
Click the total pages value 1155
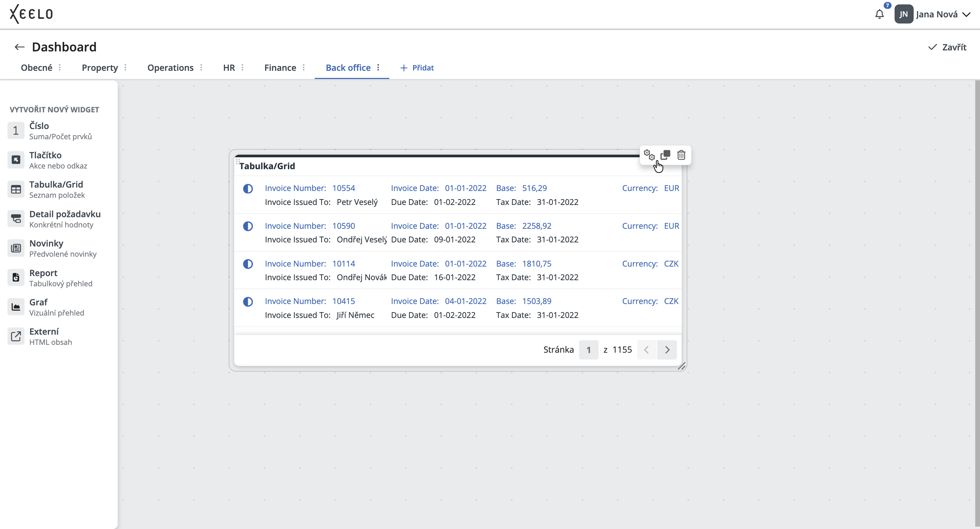(x=622, y=350)
